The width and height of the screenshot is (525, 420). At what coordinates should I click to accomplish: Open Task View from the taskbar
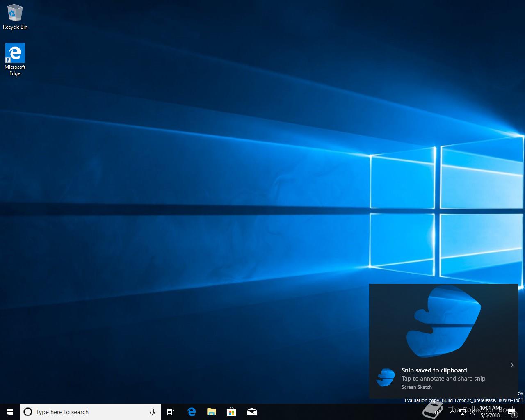click(171, 412)
